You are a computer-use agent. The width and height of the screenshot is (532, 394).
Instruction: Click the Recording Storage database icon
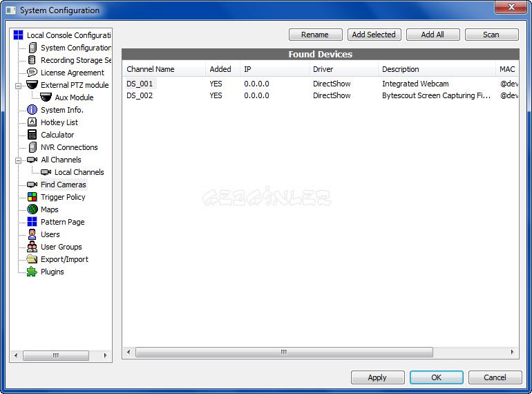(32, 60)
